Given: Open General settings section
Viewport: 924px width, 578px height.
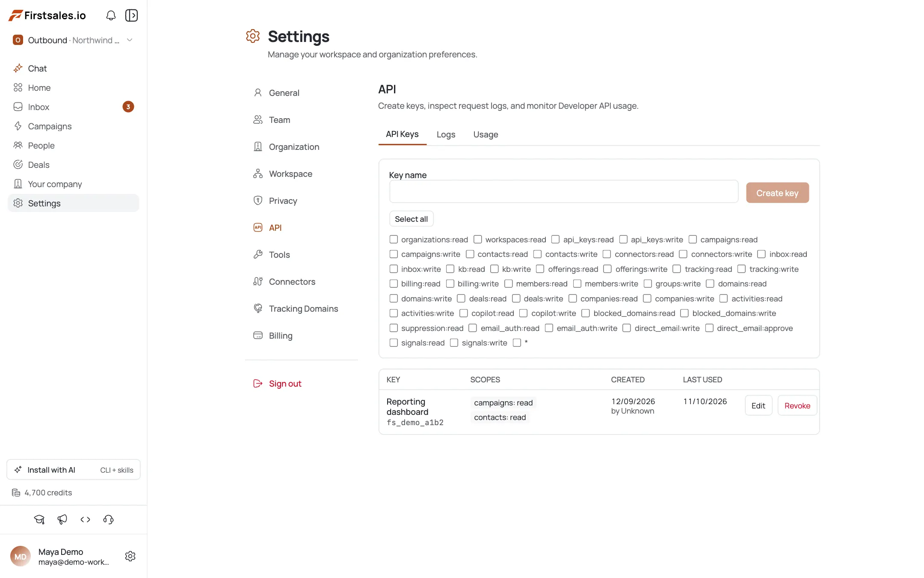Looking at the screenshot, I should 302,93.
